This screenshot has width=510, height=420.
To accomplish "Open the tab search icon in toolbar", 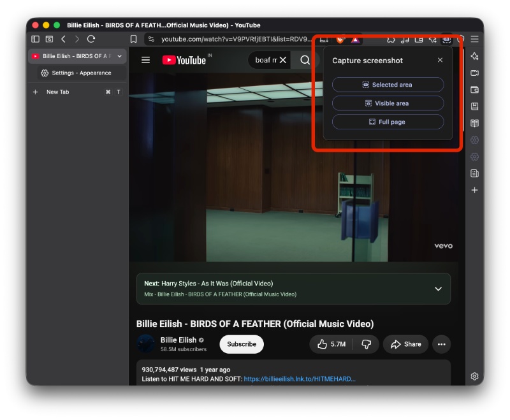I will (49, 39).
